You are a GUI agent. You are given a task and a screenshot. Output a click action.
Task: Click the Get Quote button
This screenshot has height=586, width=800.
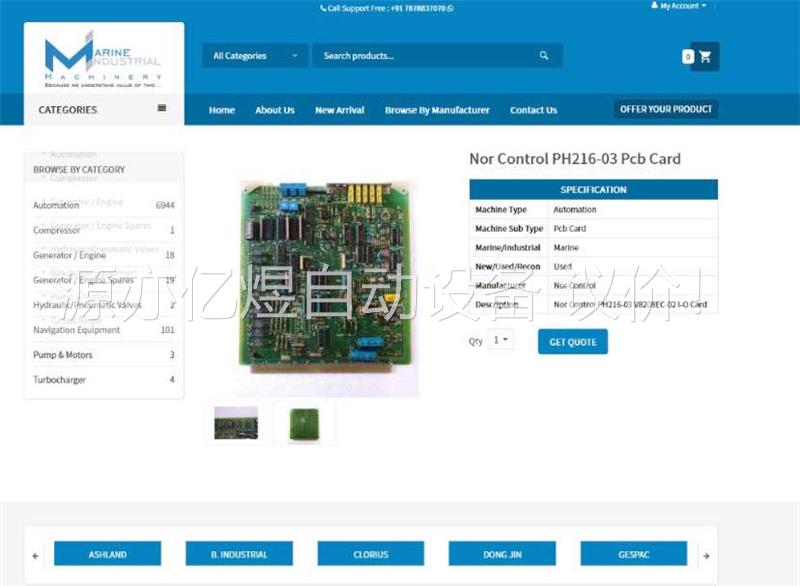click(573, 342)
